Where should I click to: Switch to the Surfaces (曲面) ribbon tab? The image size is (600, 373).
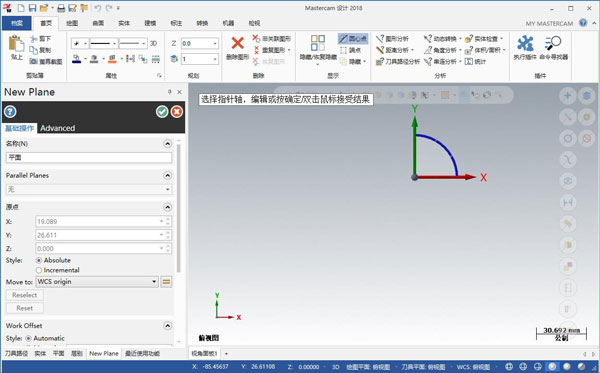coord(98,23)
